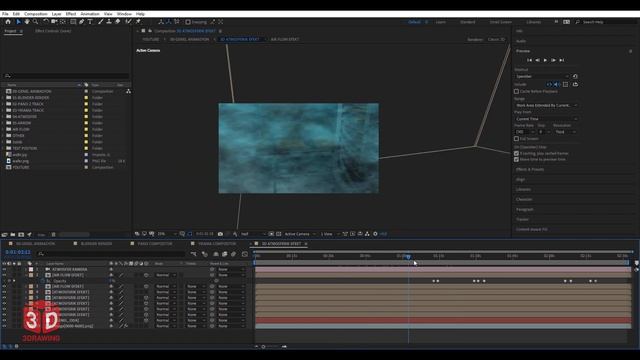Click the Search Help field
The width and height of the screenshot is (640, 360).
pyautogui.click(x=606, y=22)
